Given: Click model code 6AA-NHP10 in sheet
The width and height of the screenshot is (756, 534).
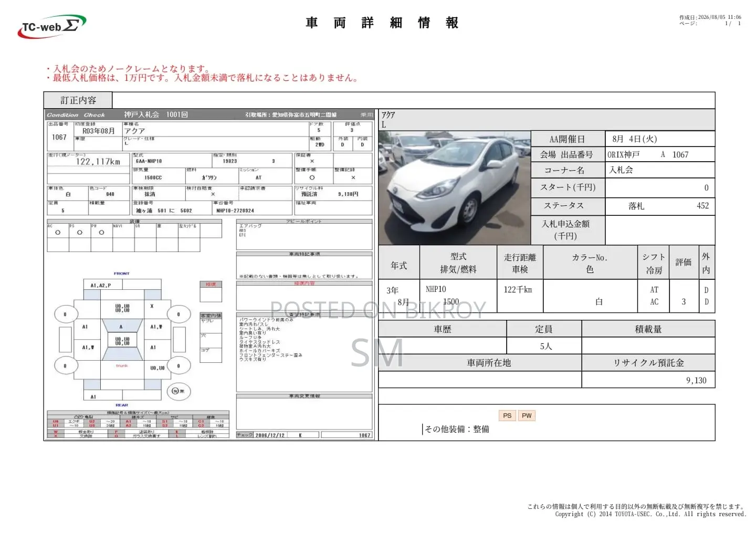Looking at the screenshot, I should (x=149, y=161).
